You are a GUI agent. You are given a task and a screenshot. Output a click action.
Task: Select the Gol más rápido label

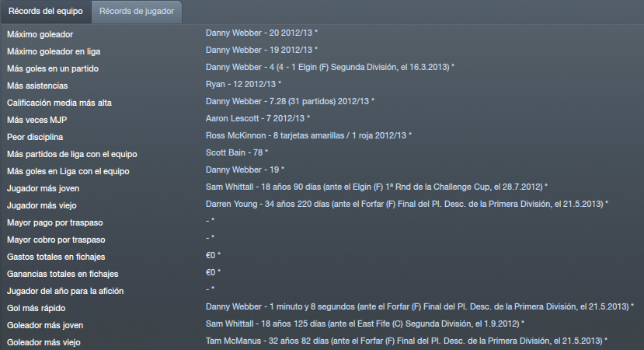[37, 309]
